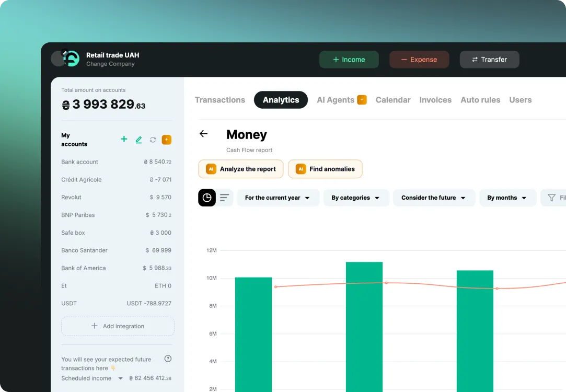Select the USDT account row
This screenshot has height=392, width=566.
(116, 304)
